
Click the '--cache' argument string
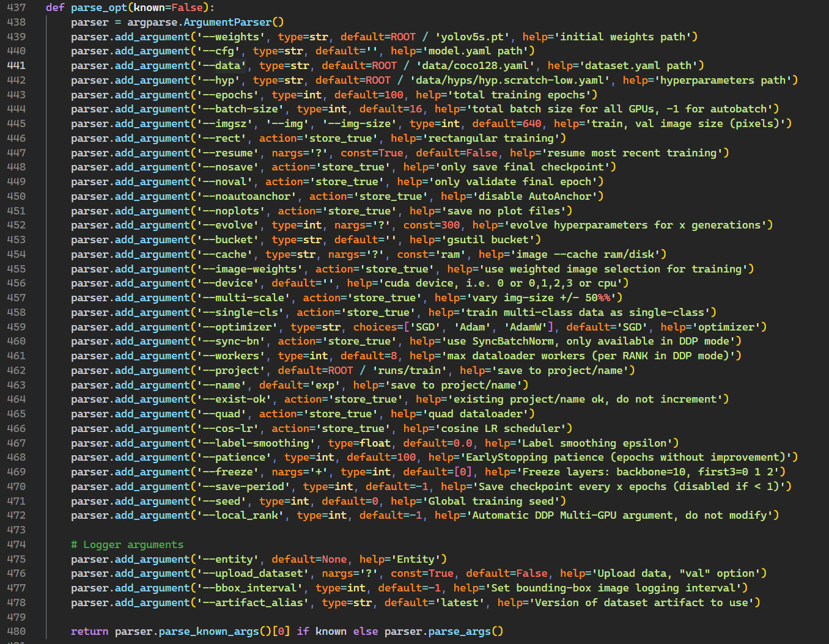point(224,254)
